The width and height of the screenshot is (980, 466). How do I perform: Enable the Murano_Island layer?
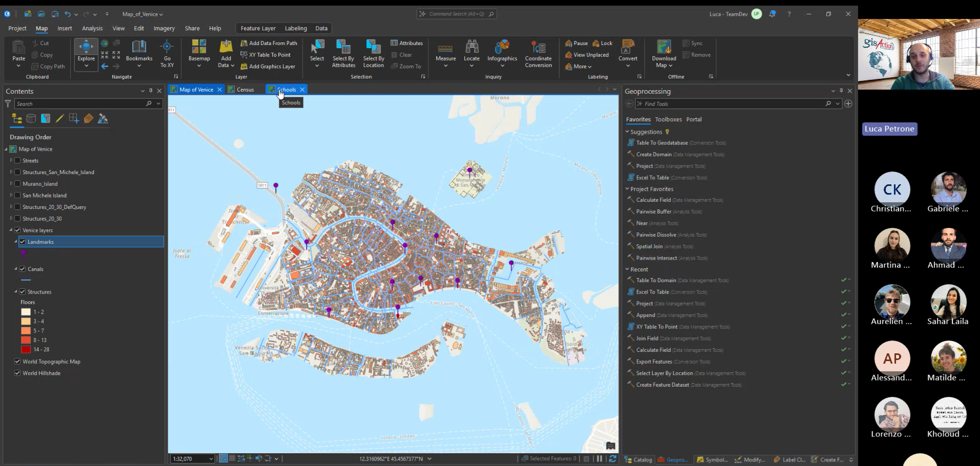17,184
